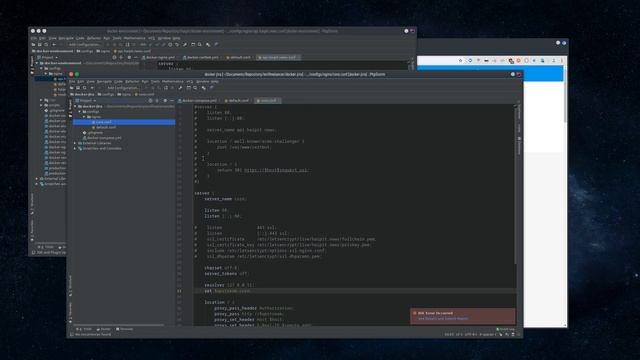The width and height of the screenshot is (640, 360).
Task: Open Terminal tool window at bottom
Action: click(x=124, y=329)
